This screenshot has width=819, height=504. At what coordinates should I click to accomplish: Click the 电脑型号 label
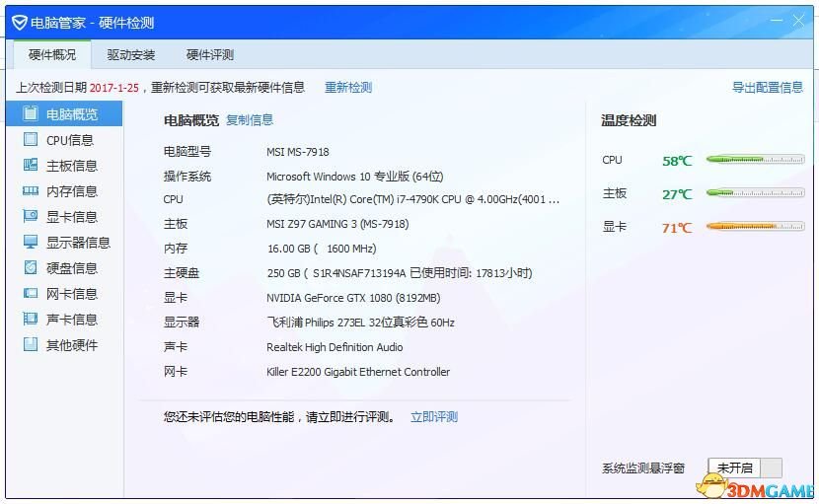[x=187, y=152]
